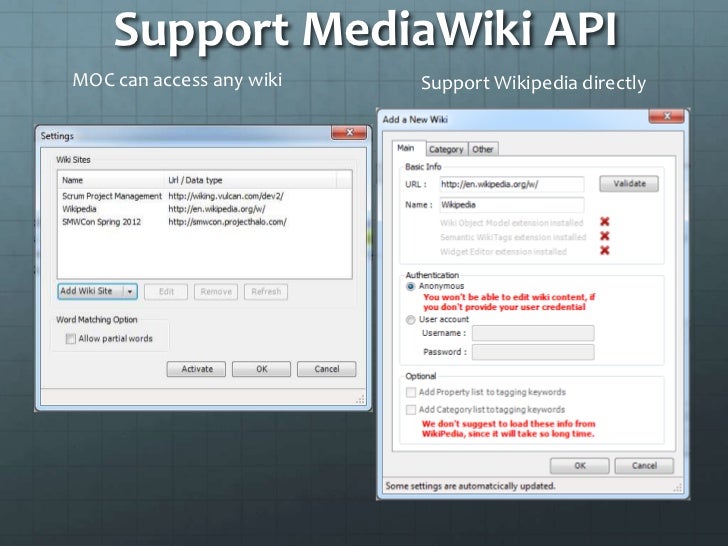Check Add Property list to tagging keywords
Viewport: 728px width, 546px height.
coord(411,392)
